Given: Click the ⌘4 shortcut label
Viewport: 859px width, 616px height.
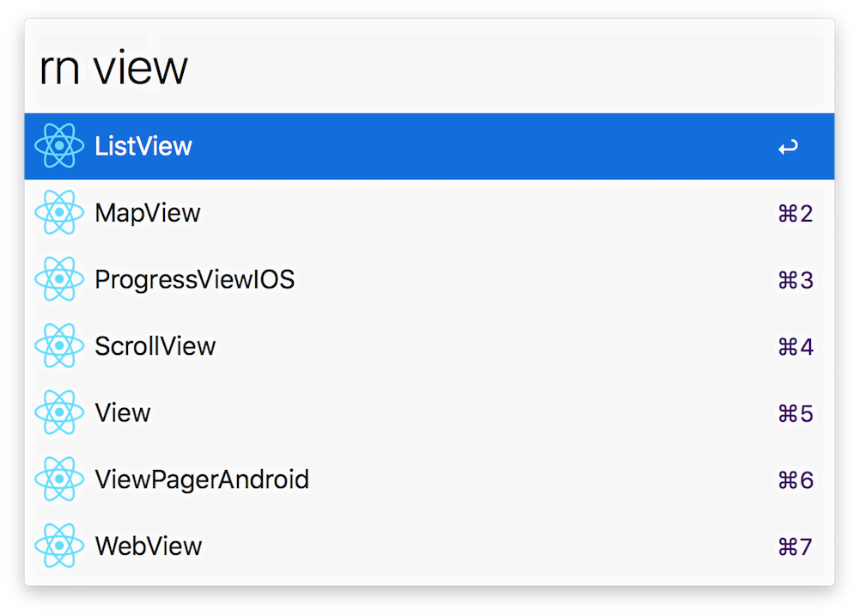Looking at the screenshot, I should 795,347.
